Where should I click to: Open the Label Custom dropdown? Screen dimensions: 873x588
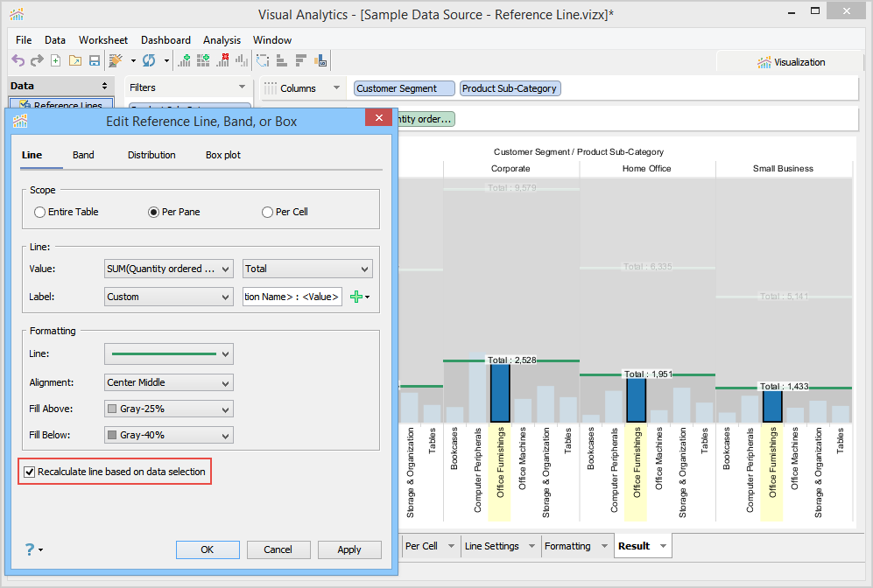pyautogui.click(x=168, y=297)
